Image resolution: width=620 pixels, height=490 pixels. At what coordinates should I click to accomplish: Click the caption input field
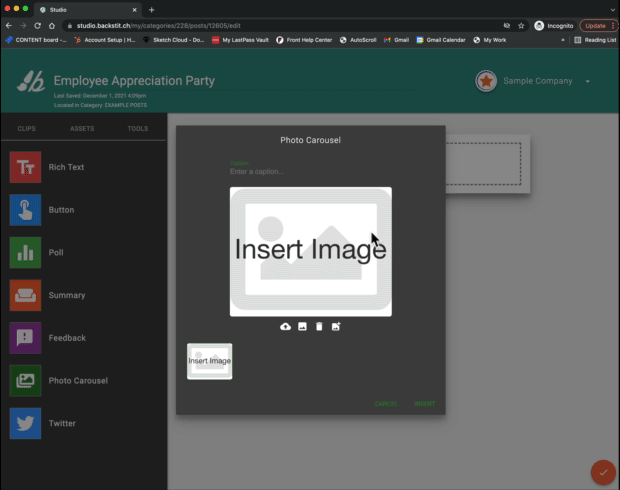311,172
